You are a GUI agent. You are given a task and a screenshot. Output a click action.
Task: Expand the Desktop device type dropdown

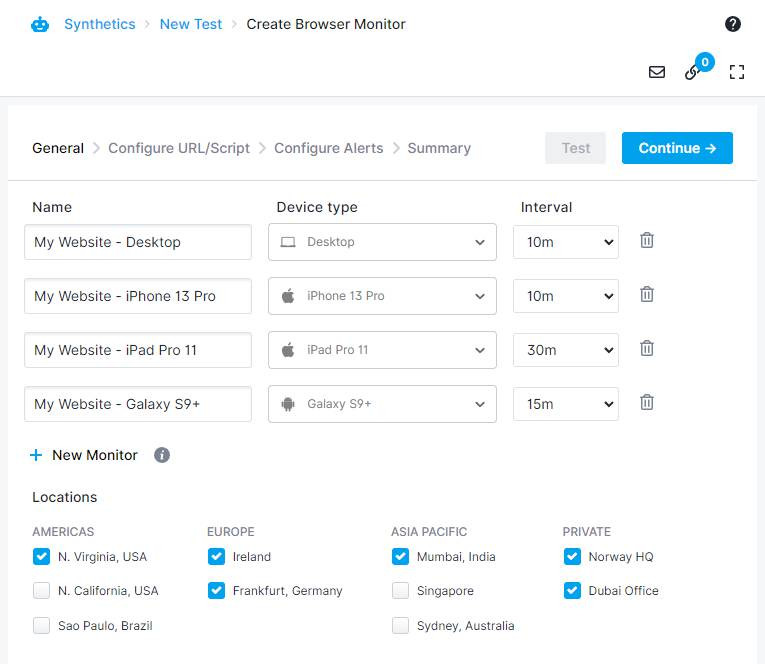click(382, 242)
